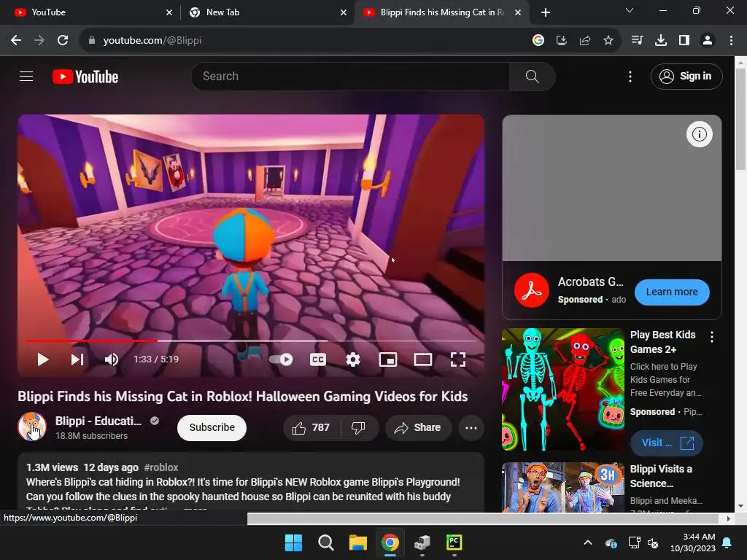Mute the video volume
Screen dimensions: 747x560
111,359
